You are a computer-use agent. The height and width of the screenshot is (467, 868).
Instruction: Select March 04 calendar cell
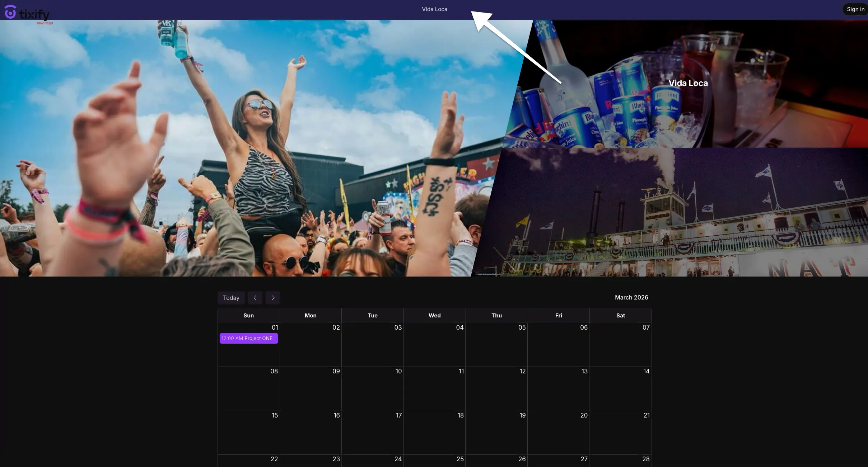point(435,345)
